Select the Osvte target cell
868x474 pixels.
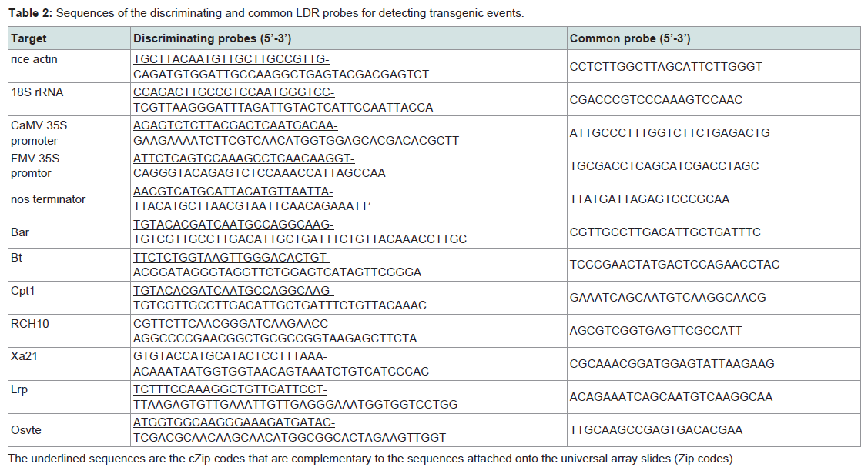coord(69,429)
